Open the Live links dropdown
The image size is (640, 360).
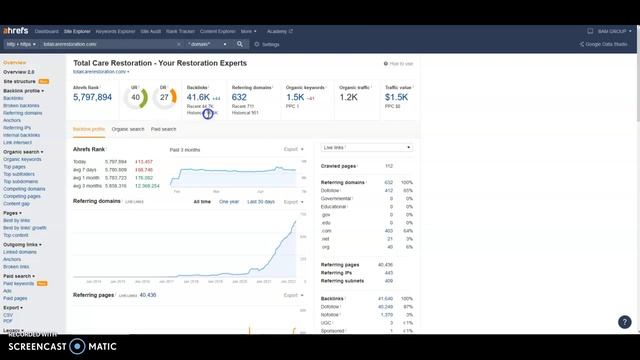point(367,147)
